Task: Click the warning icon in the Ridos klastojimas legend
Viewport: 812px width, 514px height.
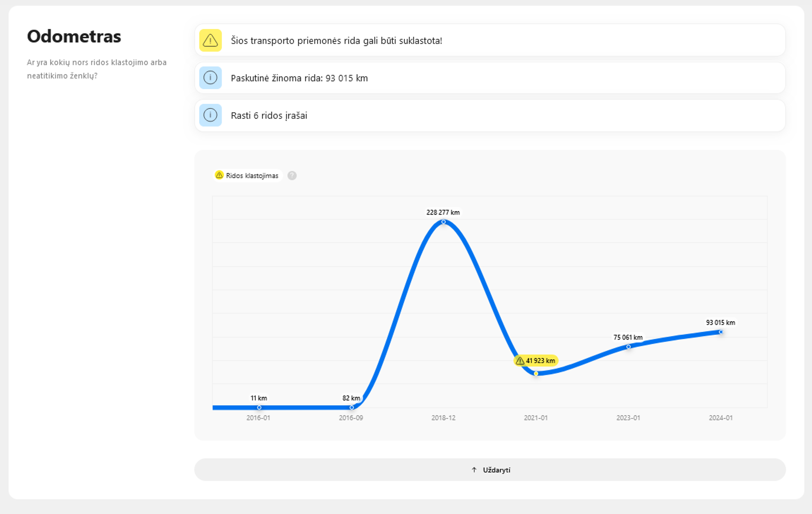Action: pos(219,175)
